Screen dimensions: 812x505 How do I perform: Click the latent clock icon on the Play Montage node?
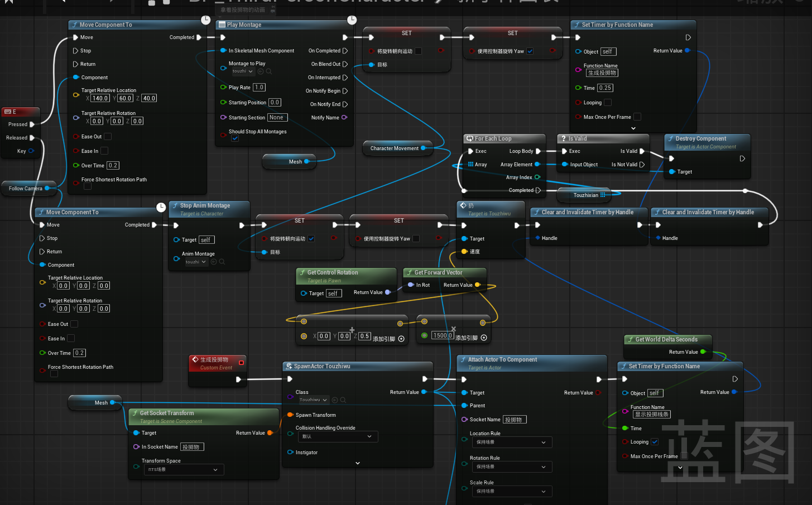(352, 20)
